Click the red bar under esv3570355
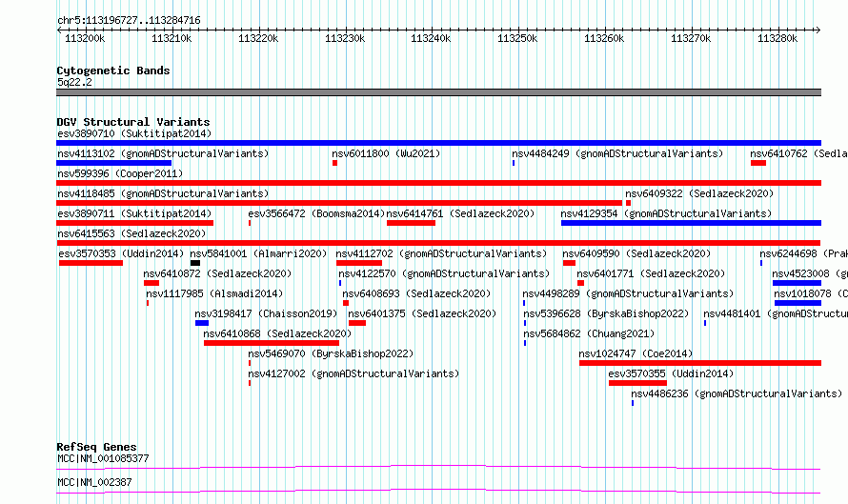Viewport: 848px width, 504px height. point(637,383)
